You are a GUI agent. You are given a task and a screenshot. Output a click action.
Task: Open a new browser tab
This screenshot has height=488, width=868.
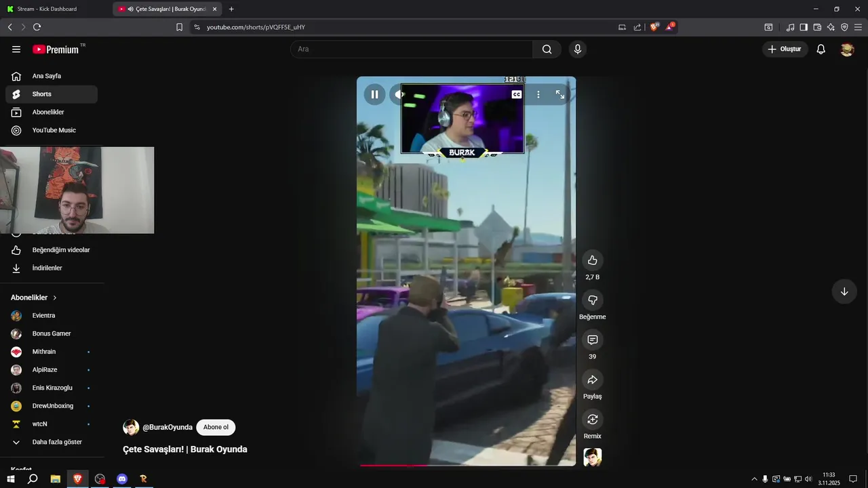pos(231,9)
